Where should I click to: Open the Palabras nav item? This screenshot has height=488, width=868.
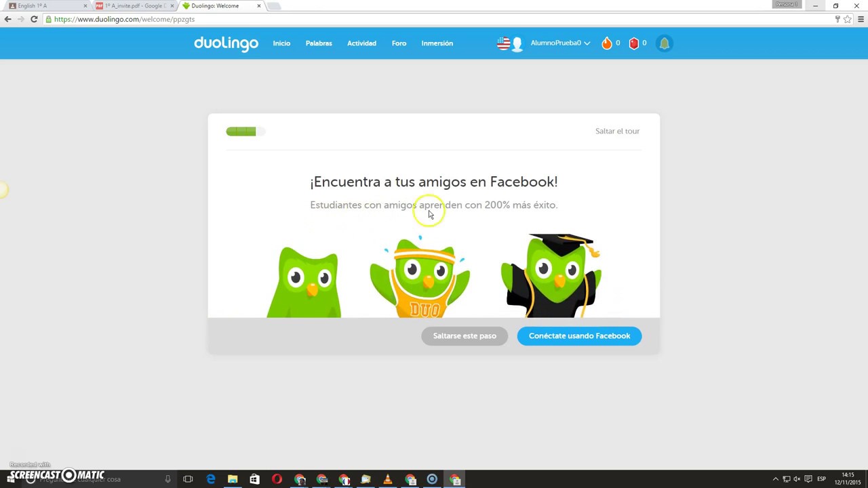pyautogui.click(x=319, y=43)
